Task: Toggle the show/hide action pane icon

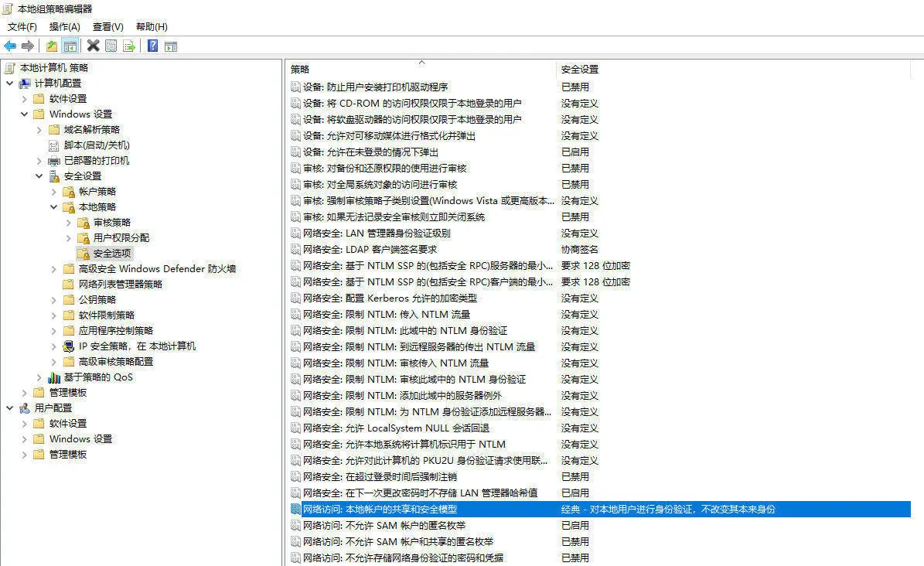Action: [x=171, y=46]
